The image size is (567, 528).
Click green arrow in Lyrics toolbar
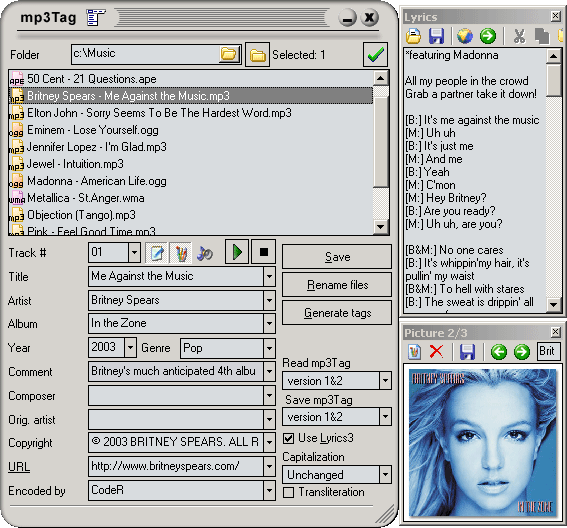click(488, 36)
